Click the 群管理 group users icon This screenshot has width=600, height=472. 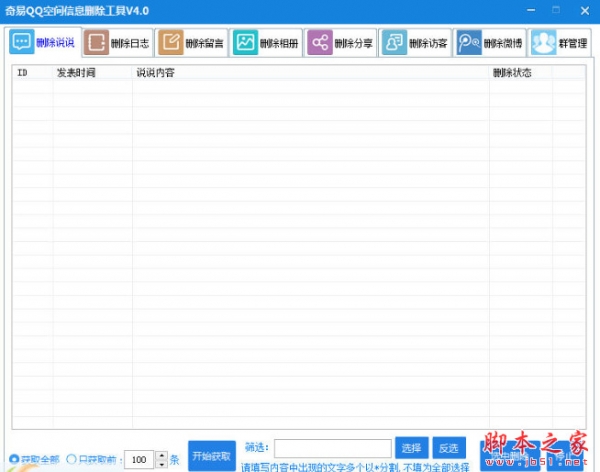click(543, 42)
